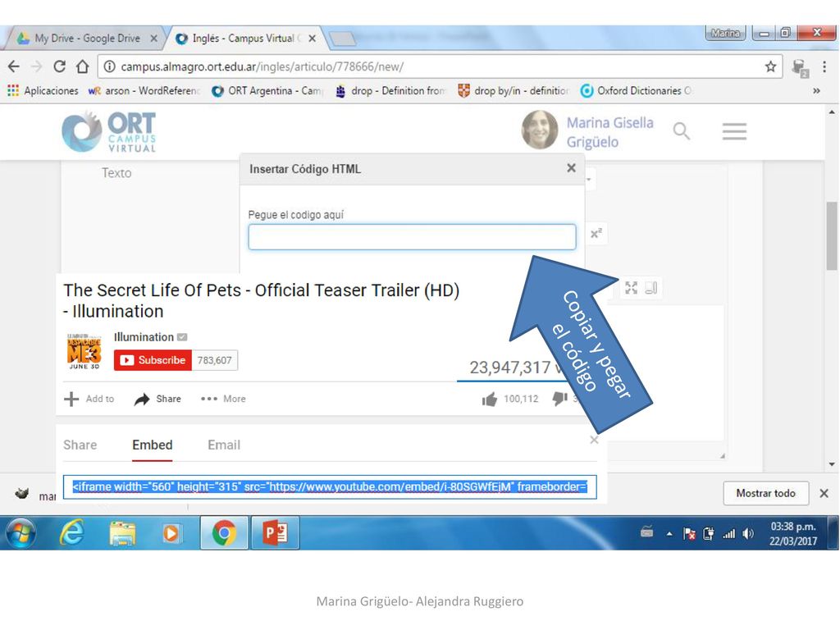The image size is (840, 630).
Task: Click the Share arrow button under the video
Action: pyautogui.click(x=157, y=399)
